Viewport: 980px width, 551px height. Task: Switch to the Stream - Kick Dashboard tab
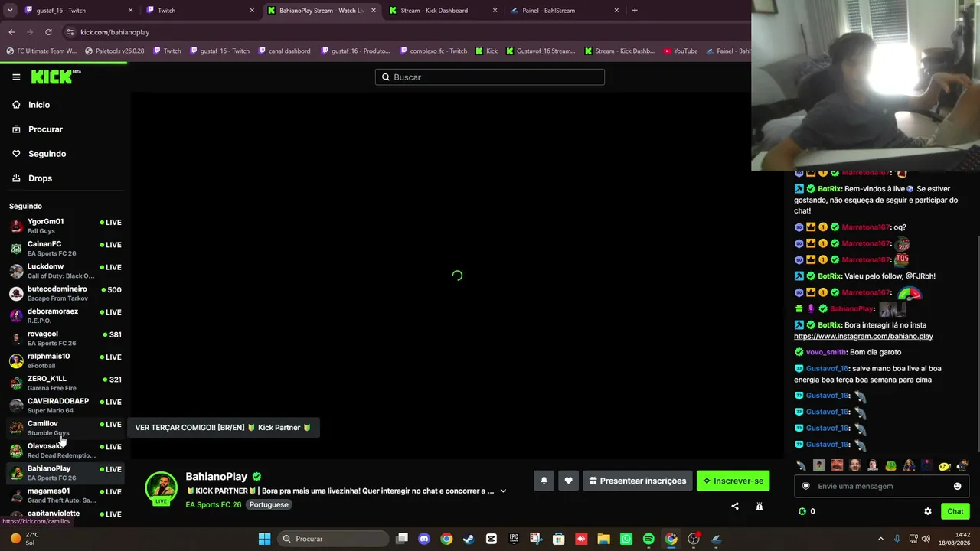pos(443,11)
